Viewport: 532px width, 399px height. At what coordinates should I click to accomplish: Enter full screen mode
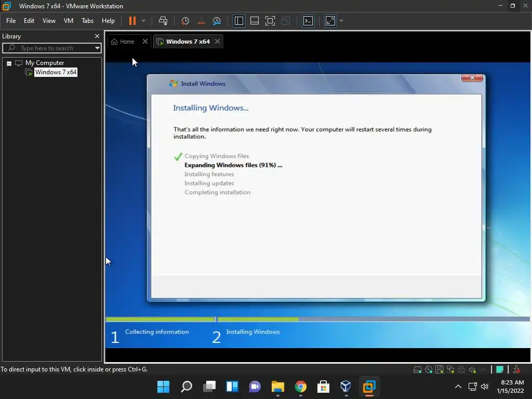coord(270,21)
